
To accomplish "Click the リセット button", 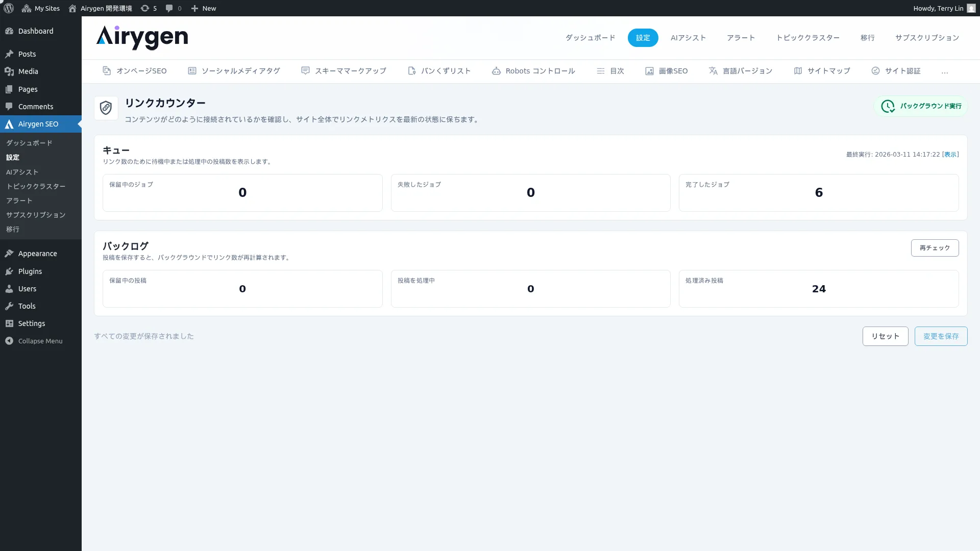I will pos(886,336).
